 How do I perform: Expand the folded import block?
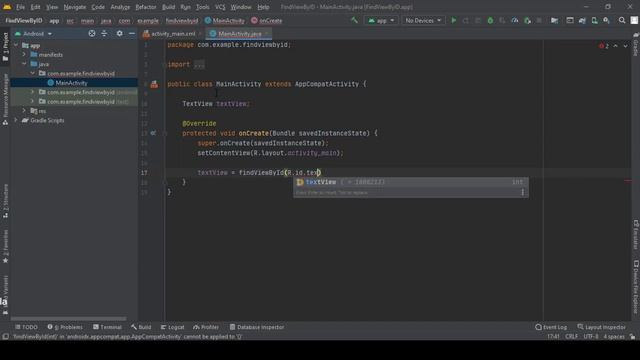pos(199,64)
